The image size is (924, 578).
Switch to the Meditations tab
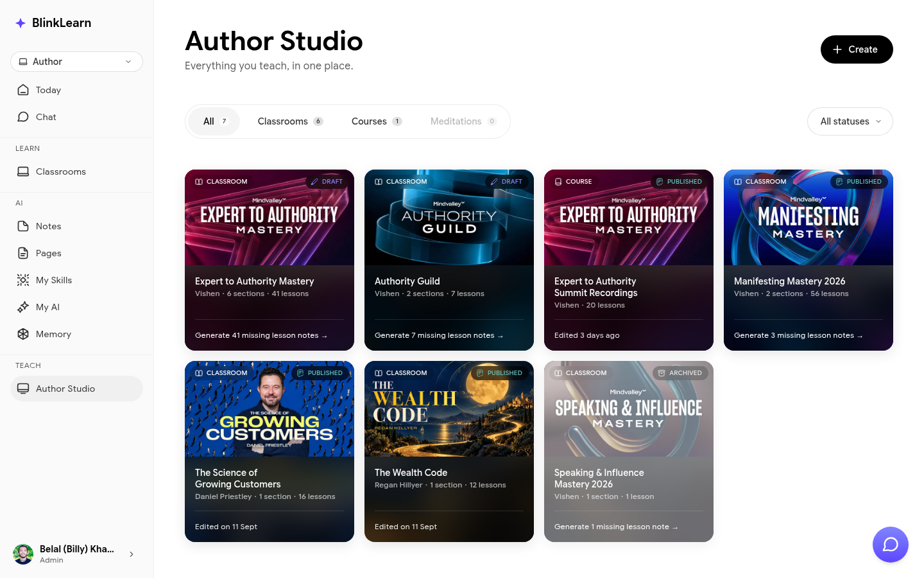click(x=463, y=121)
